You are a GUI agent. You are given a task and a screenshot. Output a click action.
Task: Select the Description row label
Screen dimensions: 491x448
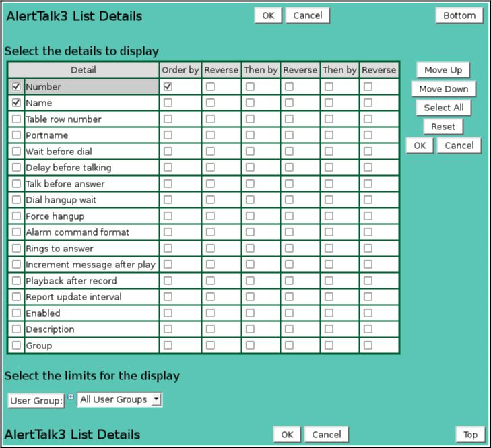coord(50,329)
